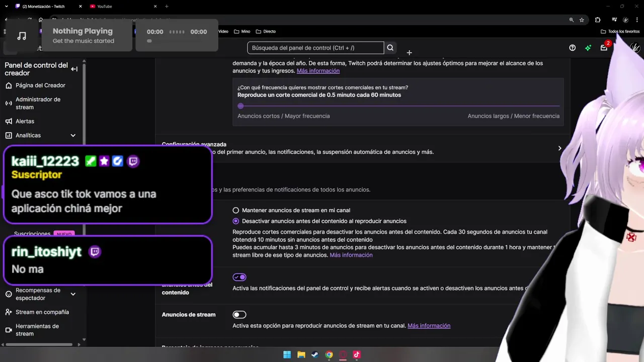The image size is (644, 362).
Task: Click 'Anuncios cortos / Mayor frecuencia' label
Action: click(x=284, y=116)
